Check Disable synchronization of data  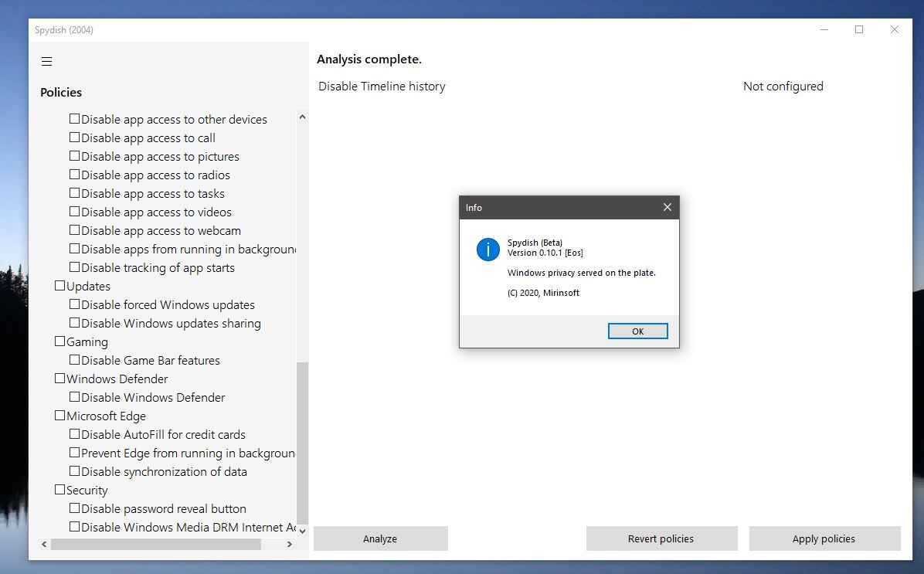(x=74, y=471)
